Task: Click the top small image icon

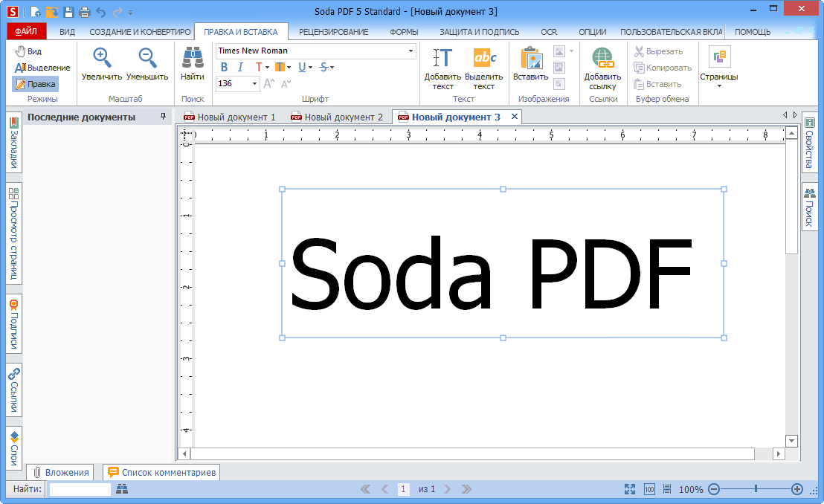Action: pos(559,51)
